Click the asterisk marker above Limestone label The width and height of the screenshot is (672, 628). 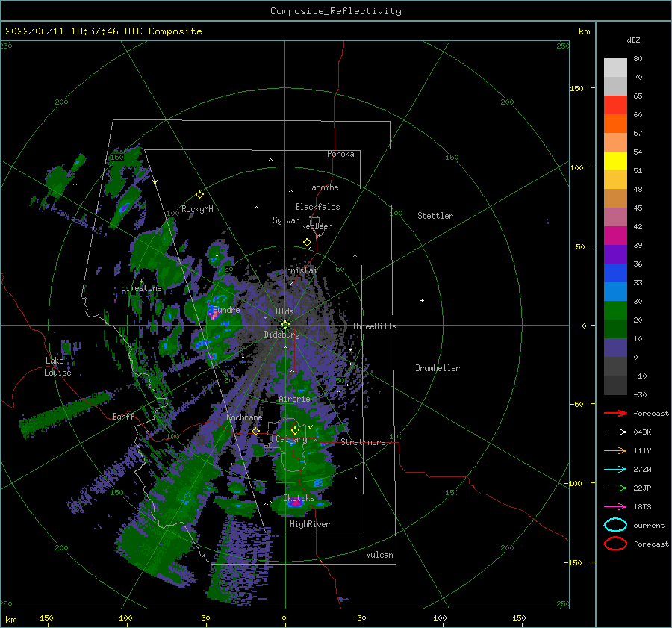(x=141, y=282)
